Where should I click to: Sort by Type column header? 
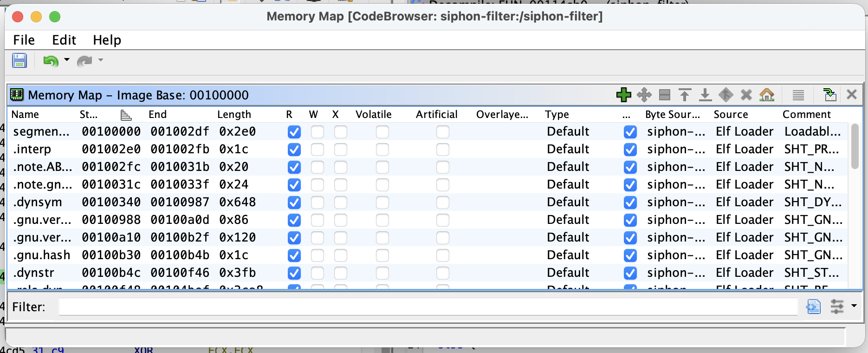(557, 115)
